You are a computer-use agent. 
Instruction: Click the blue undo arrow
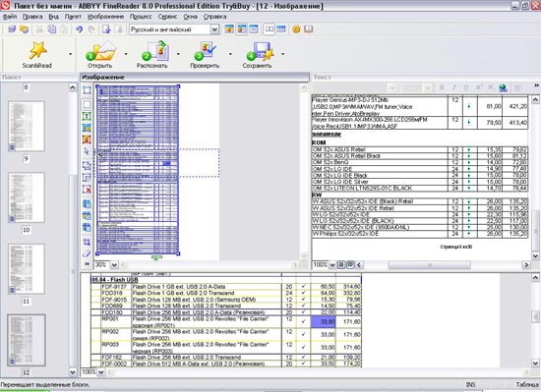pyautogui.click(x=79, y=29)
